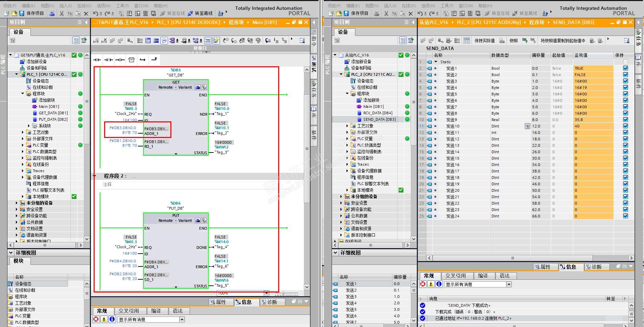Open the 100% zoom dropdown in ladder editor

pyautogui.click(x=266, y=293)
